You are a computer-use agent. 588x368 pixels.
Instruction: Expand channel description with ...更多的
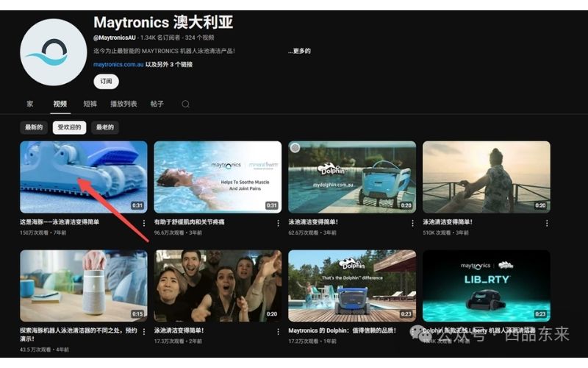coord(299,51)
